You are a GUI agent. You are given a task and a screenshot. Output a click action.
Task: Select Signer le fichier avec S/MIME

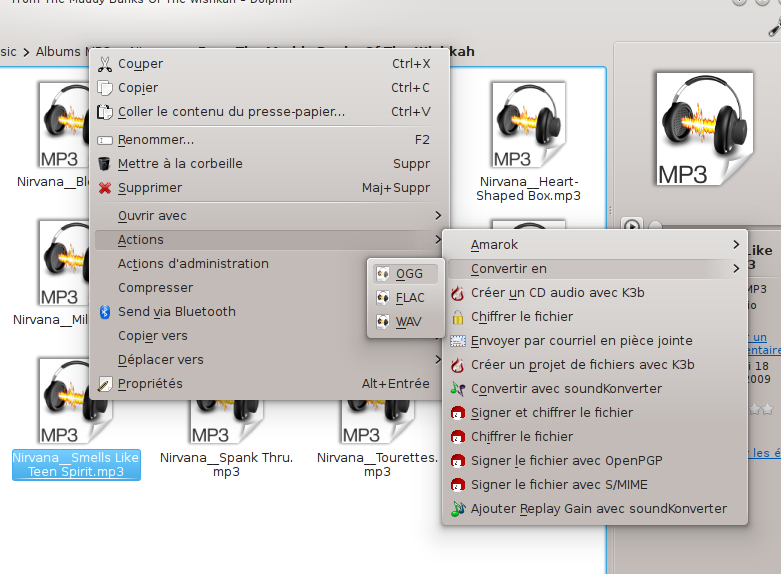click(595, 485)
